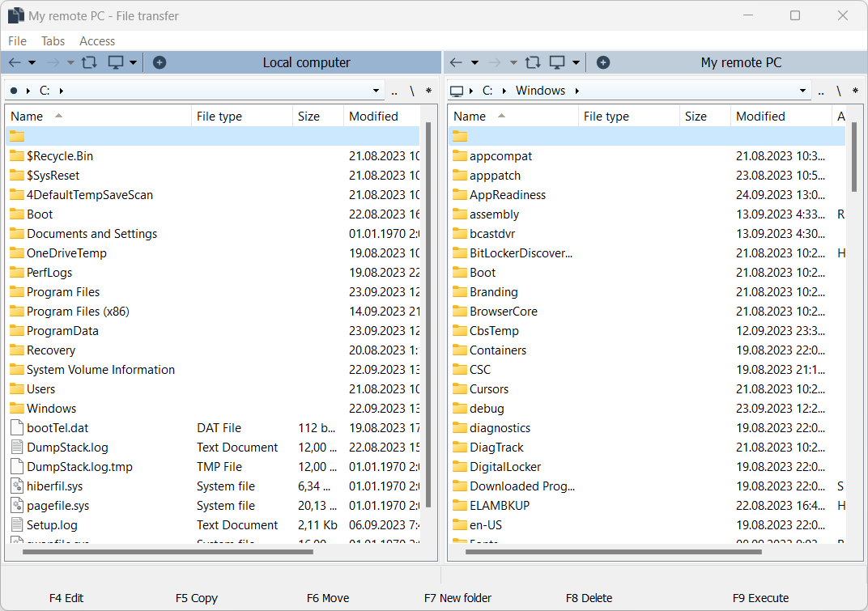Click plus icon in My remote PC toolbar
The image size is (868, 611).
602,62
